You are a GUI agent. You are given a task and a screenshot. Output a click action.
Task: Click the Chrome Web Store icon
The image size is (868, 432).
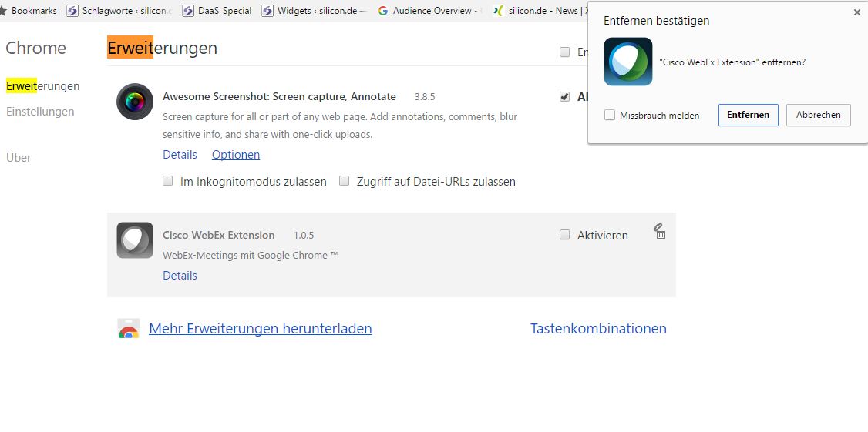(129, 328)
